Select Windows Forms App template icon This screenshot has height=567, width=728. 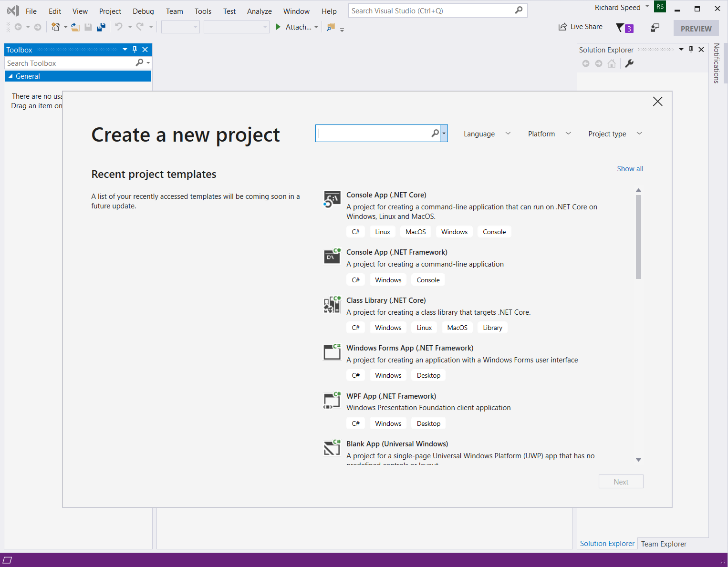pos(332,352)
